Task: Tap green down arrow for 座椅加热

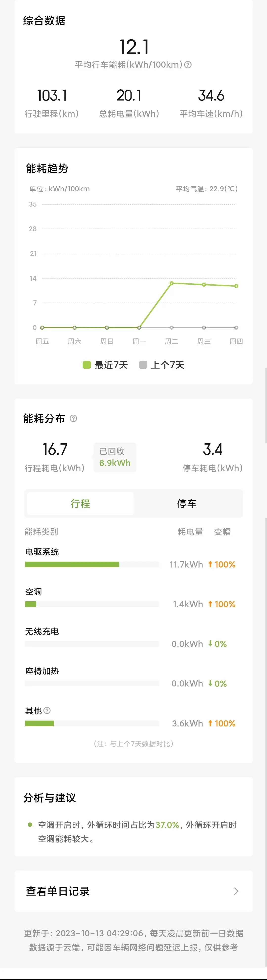Action: pyautogui.click(x=210, y=683)
